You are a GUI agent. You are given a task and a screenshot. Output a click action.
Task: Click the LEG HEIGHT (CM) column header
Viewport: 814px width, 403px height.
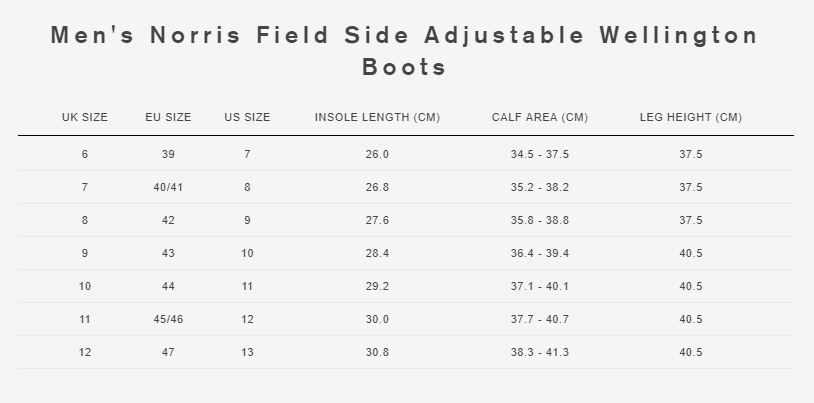[x=691, y=117]
